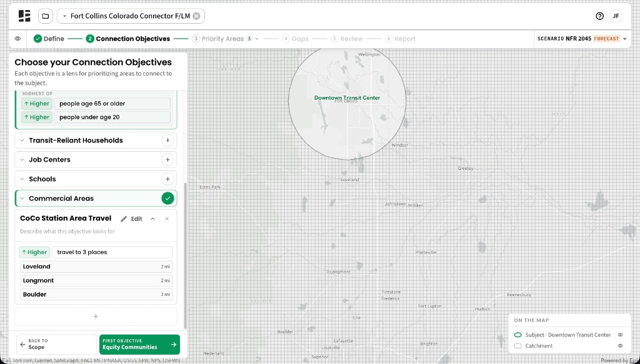Expand the Transit-Reliant Households chevron
The image size is (640, 364).
[x=22, y=140]
